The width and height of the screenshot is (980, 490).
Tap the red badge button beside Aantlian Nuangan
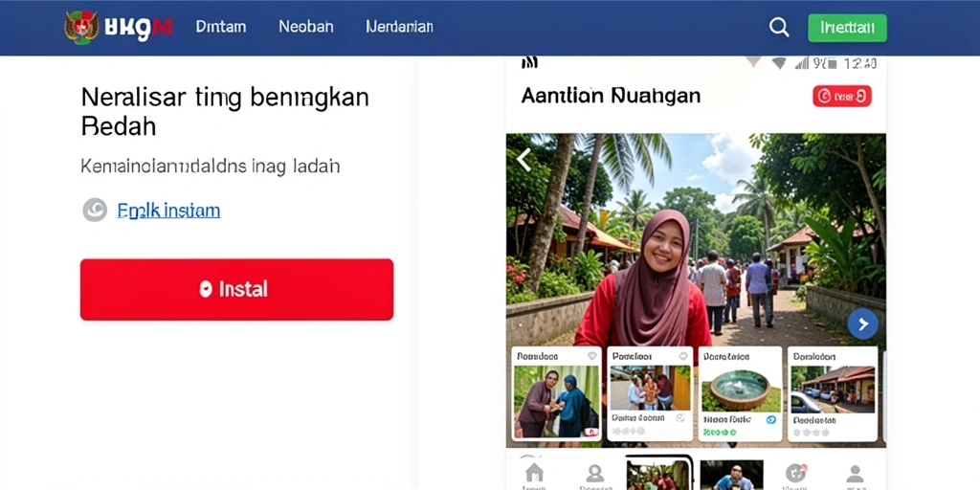pyautogui.click(x=842, y=97)
